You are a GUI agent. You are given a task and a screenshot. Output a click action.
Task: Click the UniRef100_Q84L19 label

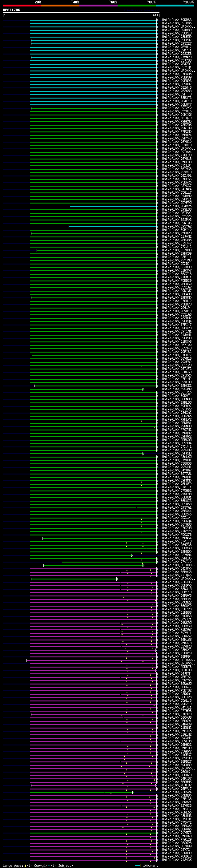click(x=177, y=101)
